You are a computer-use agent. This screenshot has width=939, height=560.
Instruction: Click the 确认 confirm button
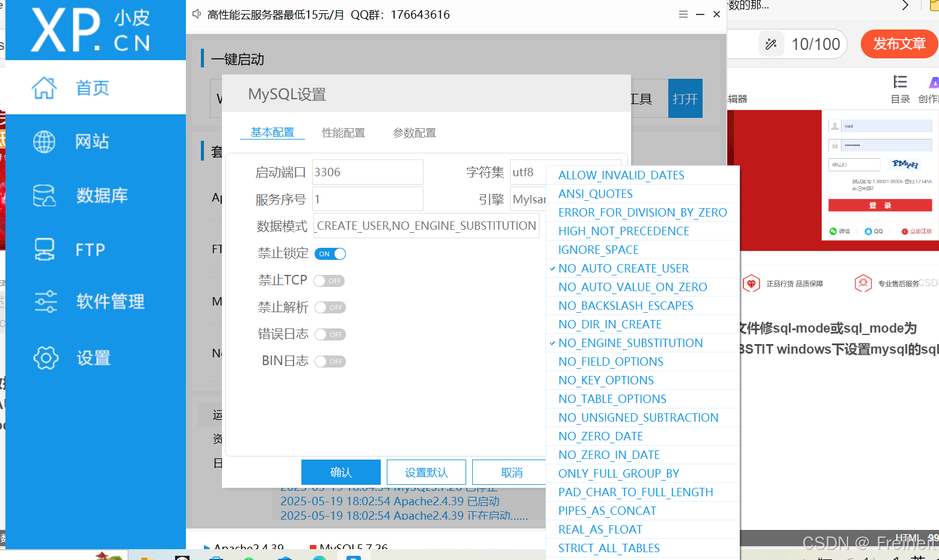[x=341, y=472]
